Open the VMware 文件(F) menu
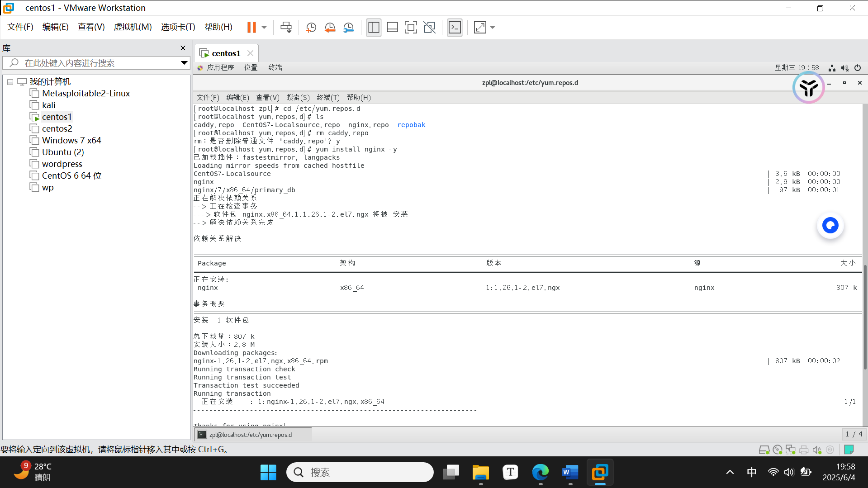The image size is (868, 488). [20, 27]
